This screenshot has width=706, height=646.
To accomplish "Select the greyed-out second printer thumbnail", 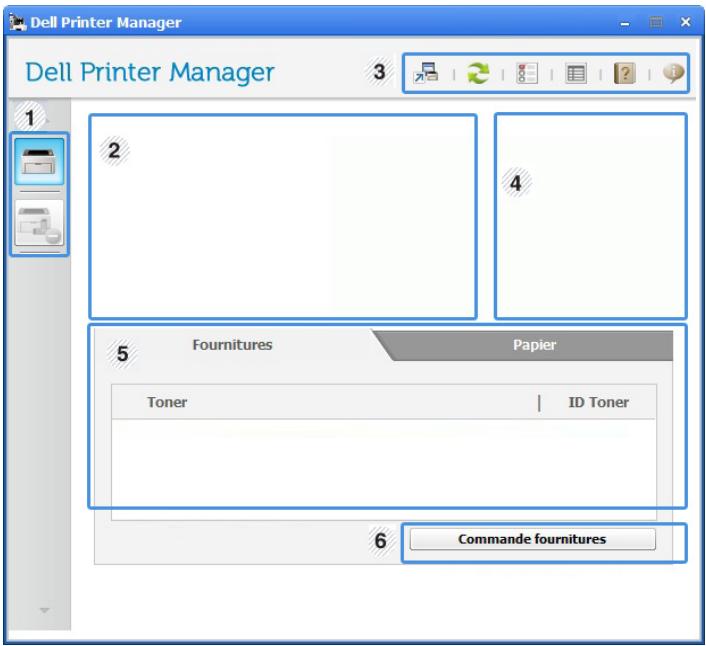I will pyautogui.click(x=39, y=223).
